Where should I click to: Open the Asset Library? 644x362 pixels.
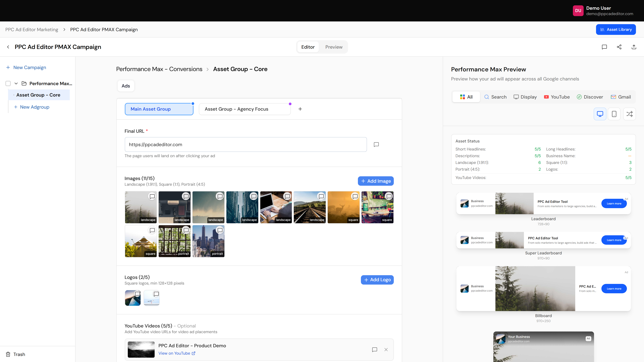tap(616, 29)
